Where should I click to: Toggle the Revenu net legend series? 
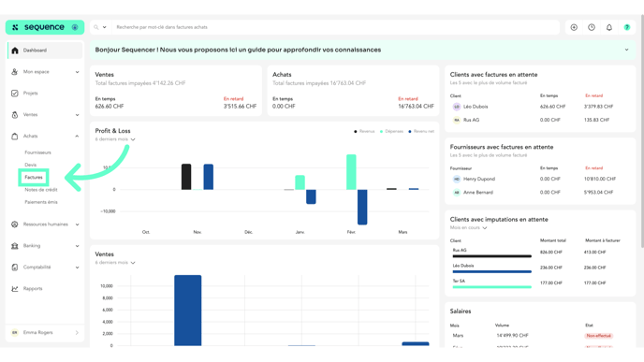click(421, 131)
